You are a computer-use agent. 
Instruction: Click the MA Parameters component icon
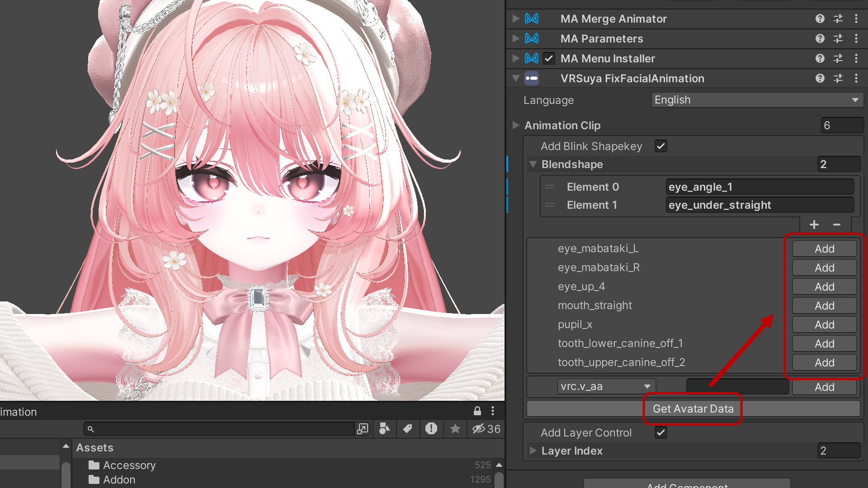coord(532,38)
